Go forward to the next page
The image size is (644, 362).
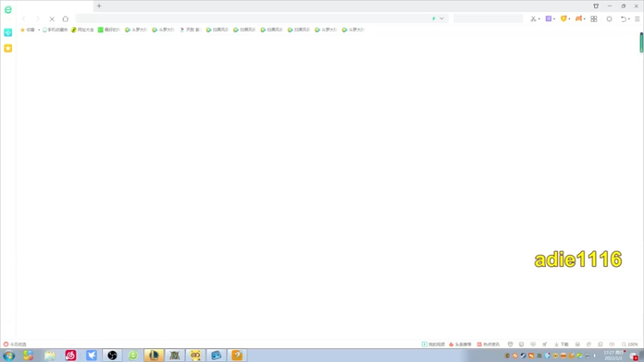point(37,19)
